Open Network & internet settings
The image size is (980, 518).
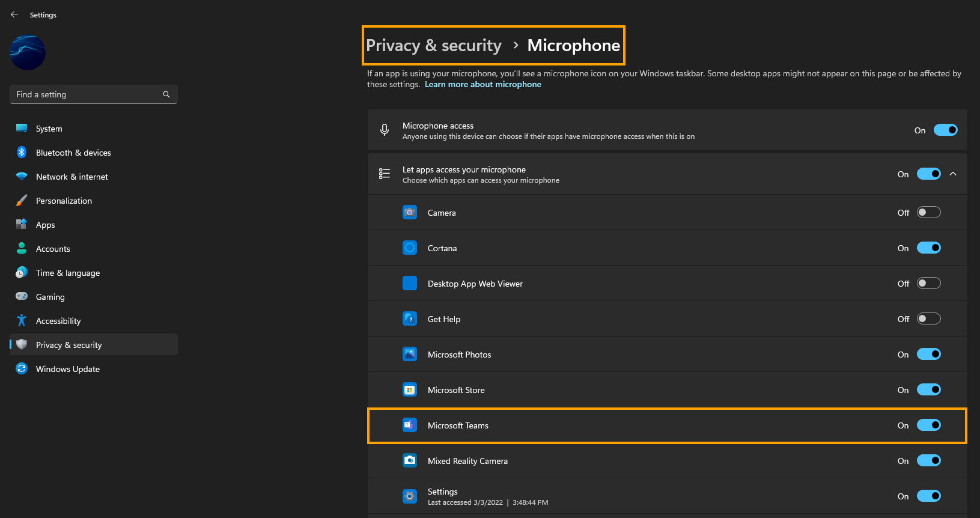94,177
